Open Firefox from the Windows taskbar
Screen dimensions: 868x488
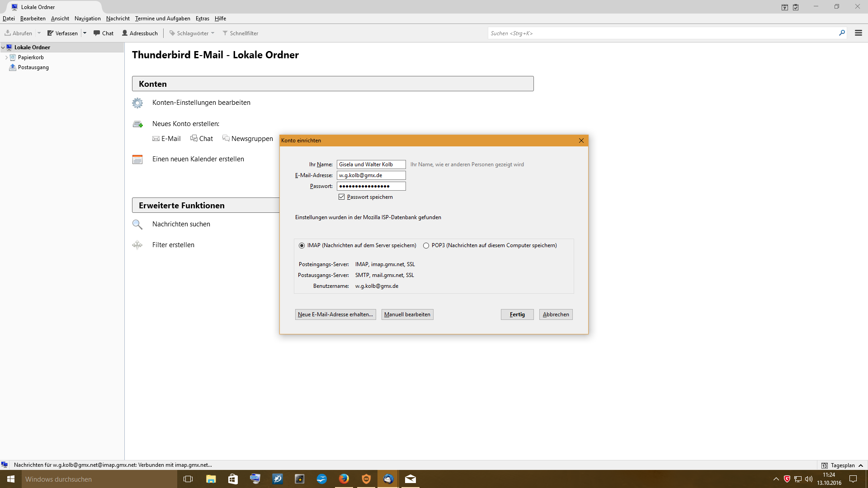tap(344, 479)
